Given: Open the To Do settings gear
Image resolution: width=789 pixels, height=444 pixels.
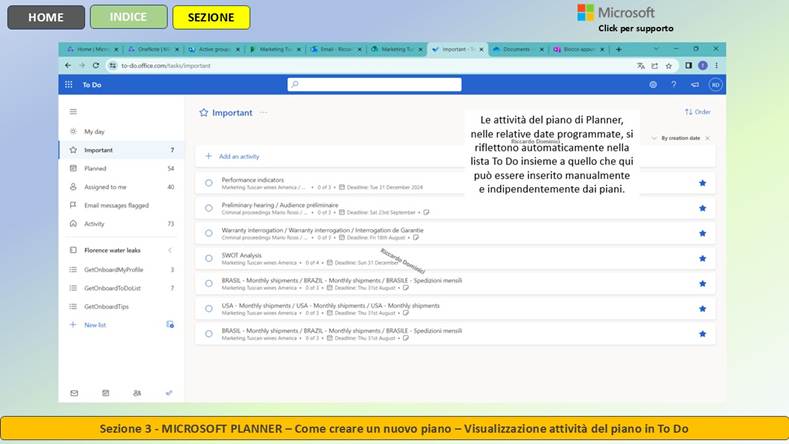Looking at the screenshot, I should (652, 85).
